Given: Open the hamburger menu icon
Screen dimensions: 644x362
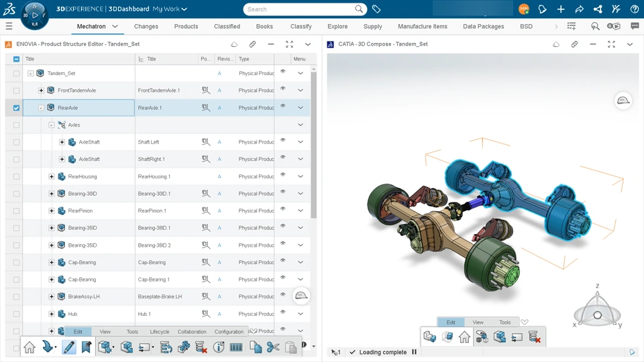Looking at the screenshot, I should (9, 26).
